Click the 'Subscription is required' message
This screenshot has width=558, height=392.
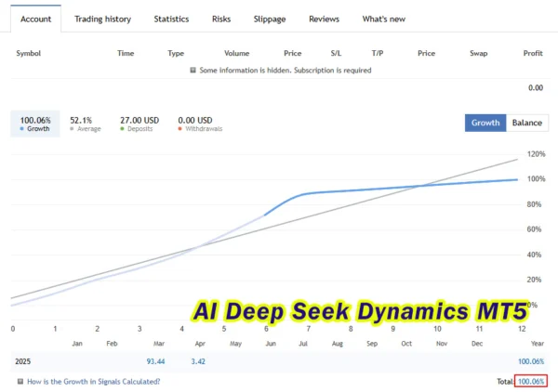(x=332, y=70)
